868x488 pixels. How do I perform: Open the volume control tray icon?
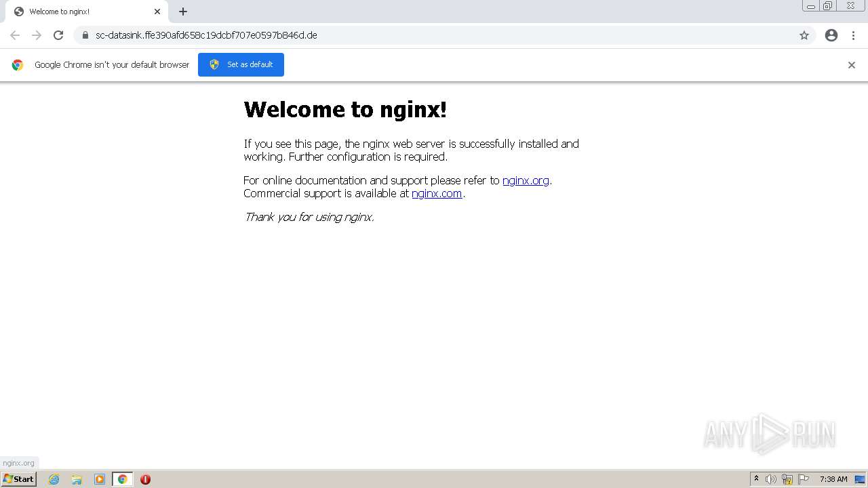click(771, 479)
